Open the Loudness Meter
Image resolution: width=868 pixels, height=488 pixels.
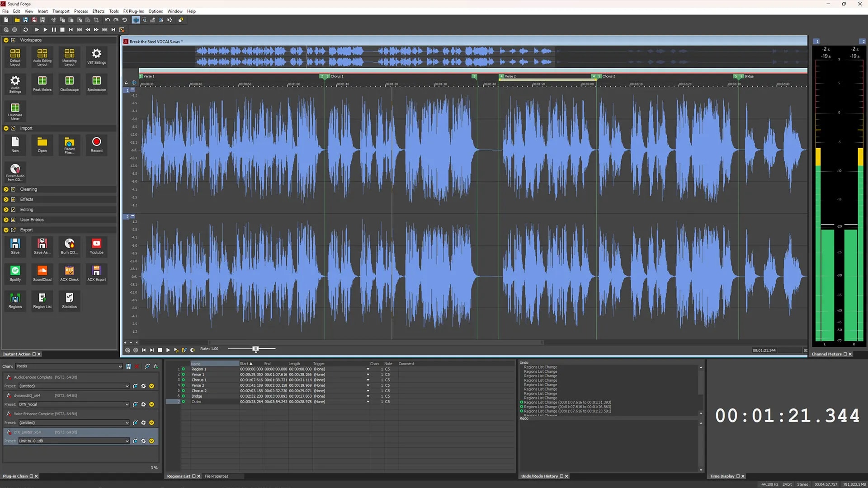coord(15,111)
